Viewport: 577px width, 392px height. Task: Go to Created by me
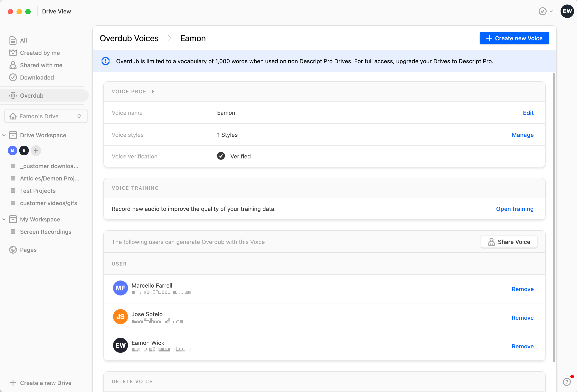click(40, 53)
